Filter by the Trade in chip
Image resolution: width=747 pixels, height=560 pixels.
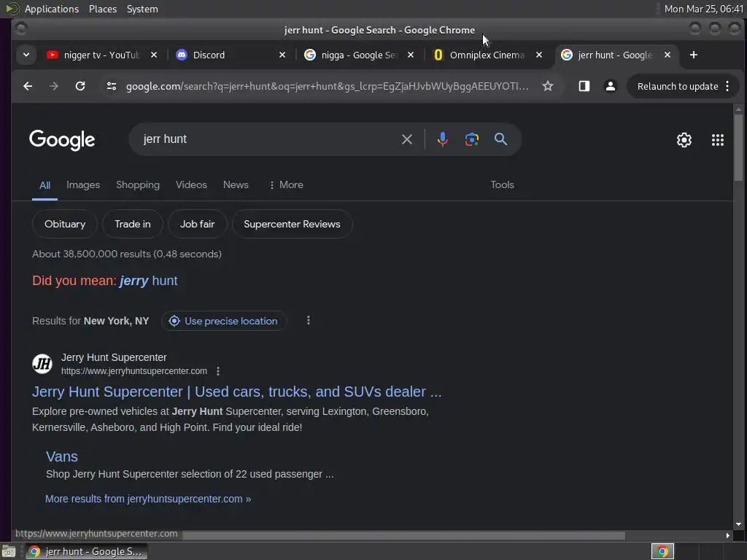click(133, 224)
